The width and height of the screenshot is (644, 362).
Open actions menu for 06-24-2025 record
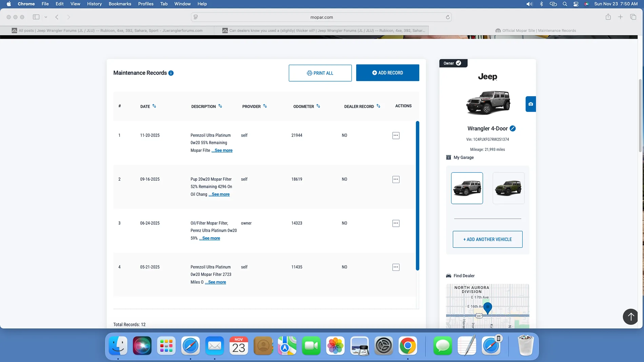(396, 223)
